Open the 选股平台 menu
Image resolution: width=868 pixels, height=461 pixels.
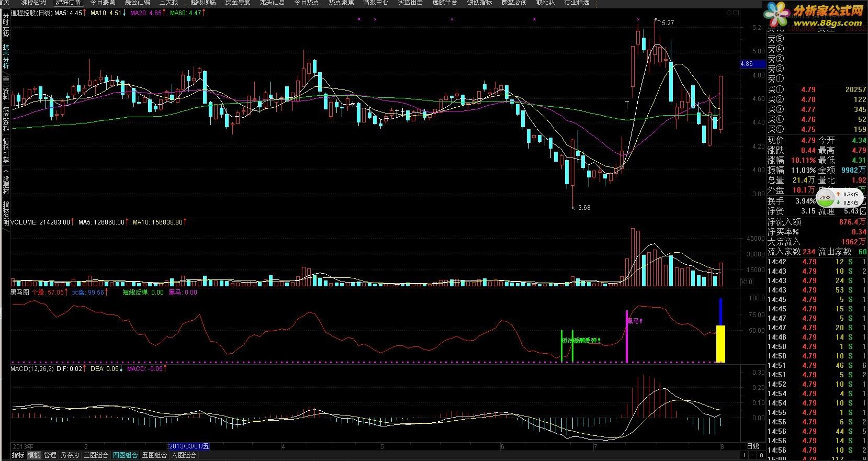pyautogui.click(x=445, y=2)
